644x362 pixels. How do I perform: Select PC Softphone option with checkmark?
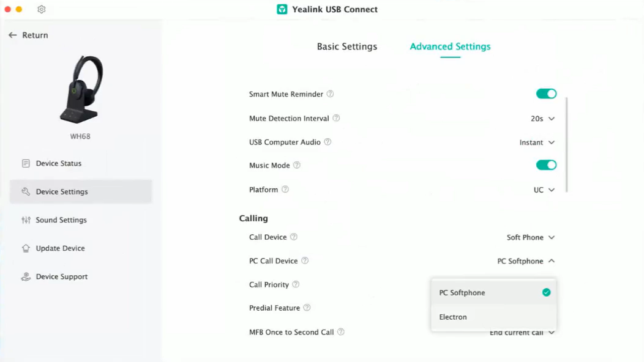click(x=493, y=293)
